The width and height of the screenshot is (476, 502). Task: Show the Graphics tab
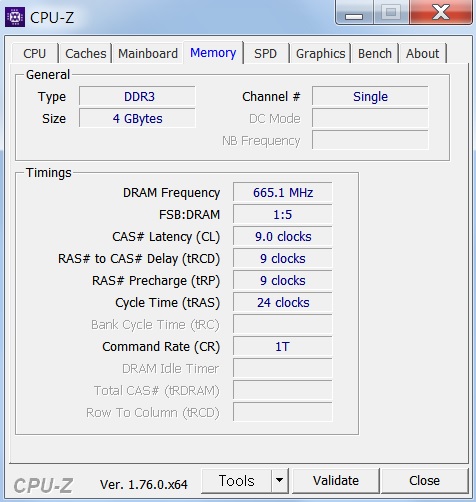[x=320, y=53]
